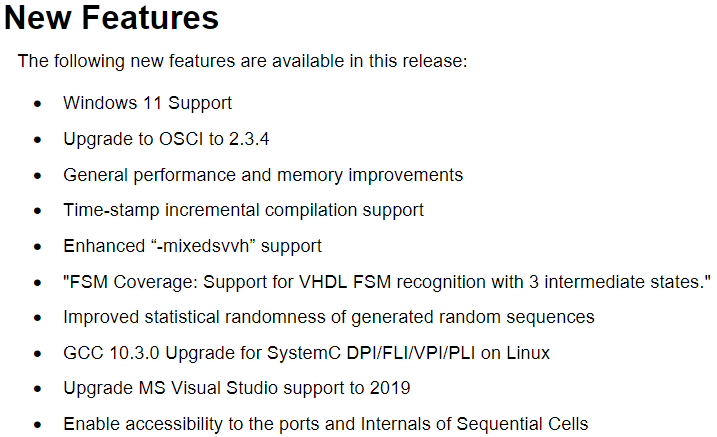Click the intro sentence about this release
This screenshot has width=717, height=437.
[x=242, y=61]
